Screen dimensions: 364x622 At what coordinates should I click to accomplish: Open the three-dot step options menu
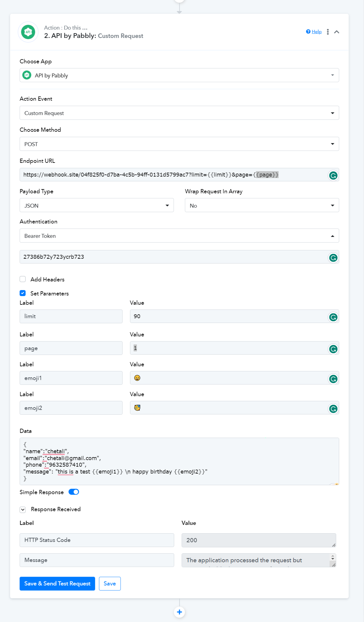[x=328, y=32]
